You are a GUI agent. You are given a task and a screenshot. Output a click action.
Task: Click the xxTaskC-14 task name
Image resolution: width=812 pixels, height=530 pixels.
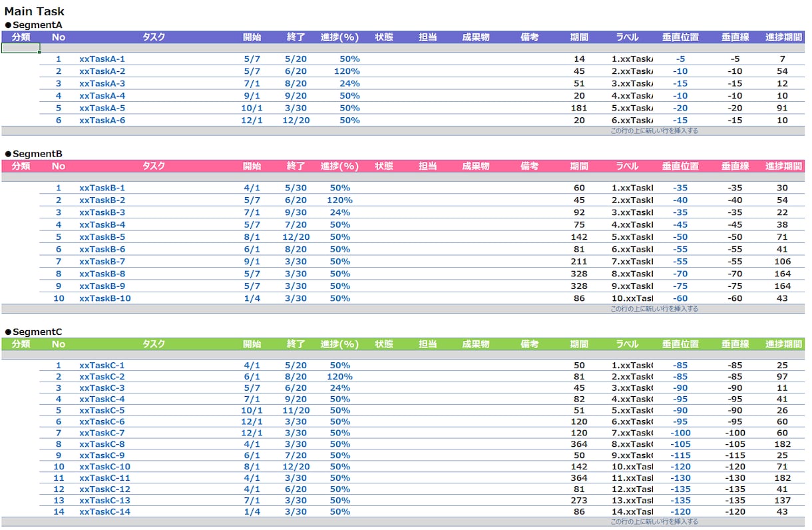(x=105, y=511)
